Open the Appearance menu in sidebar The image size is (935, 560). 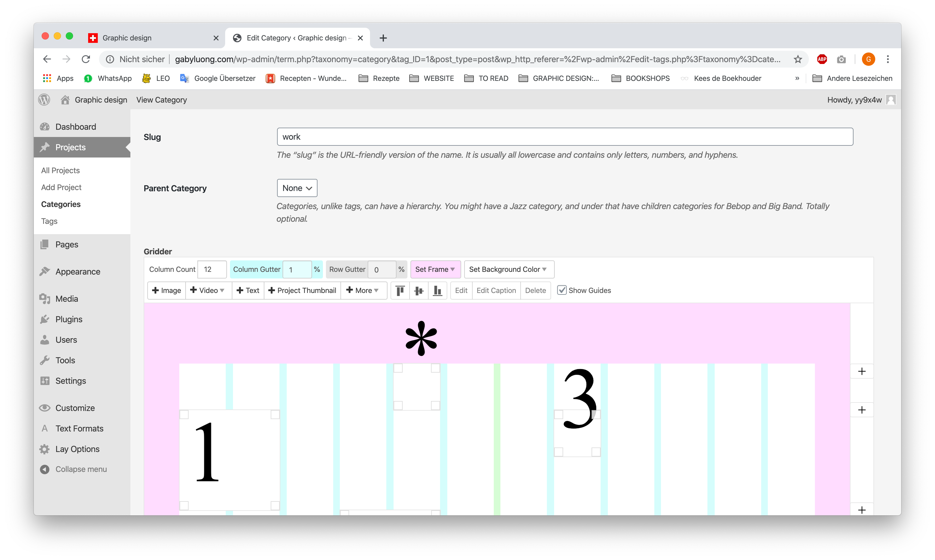click(x=78, y=271)
